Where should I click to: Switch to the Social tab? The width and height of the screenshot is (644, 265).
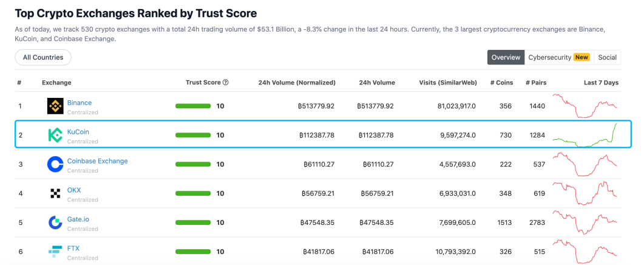pos(607,58)
